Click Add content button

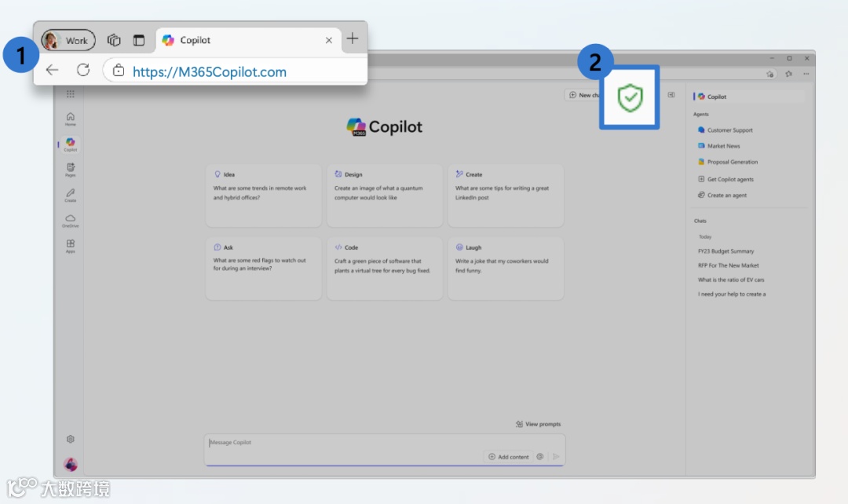coord(508,457)
